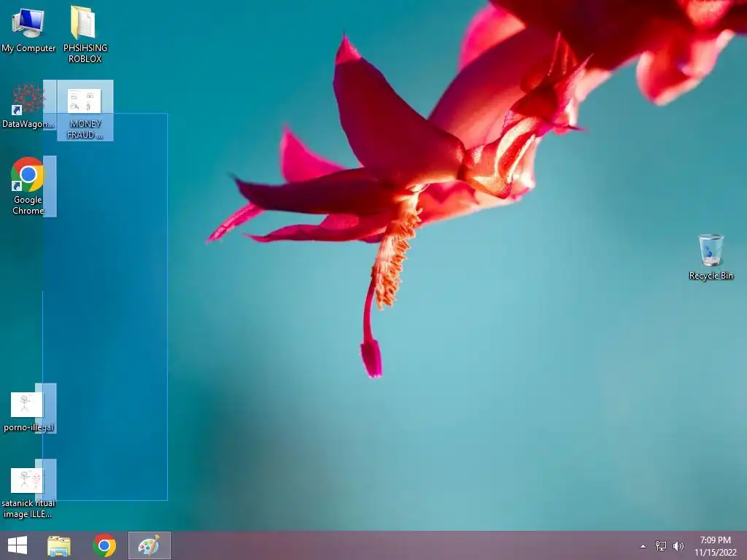Select the Recycle Bin icon
Image resolution: width=747 pixels, height=560 pixels.
coord(711,257)
